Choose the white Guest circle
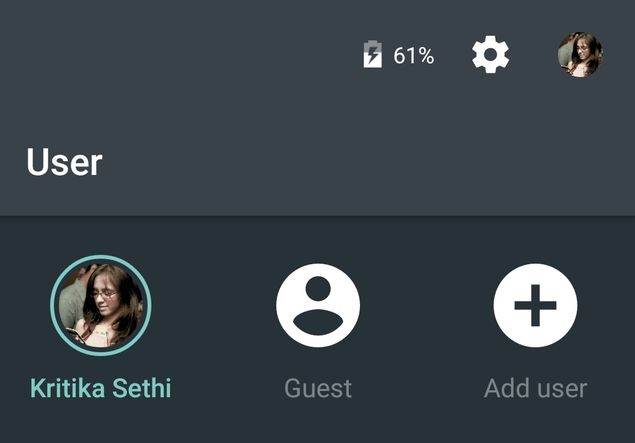635x443 pixels. coord(318,305)
